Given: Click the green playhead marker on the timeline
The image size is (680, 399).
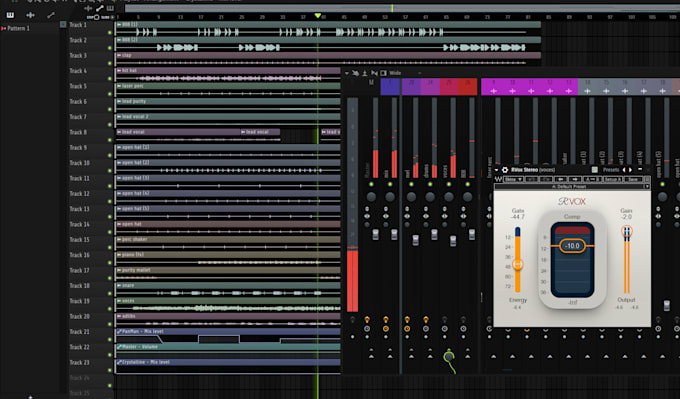Looking at the screenshot, I should point(318,16).
